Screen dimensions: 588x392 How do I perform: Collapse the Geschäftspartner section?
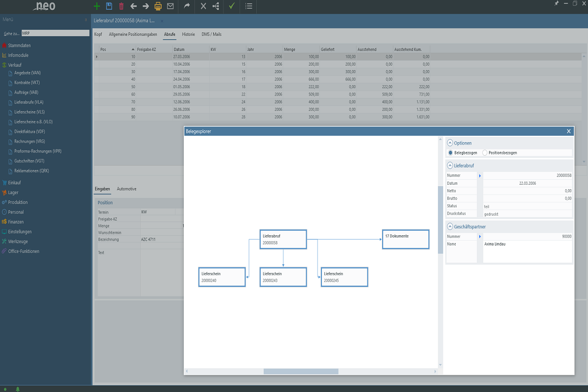coord(450,227)
